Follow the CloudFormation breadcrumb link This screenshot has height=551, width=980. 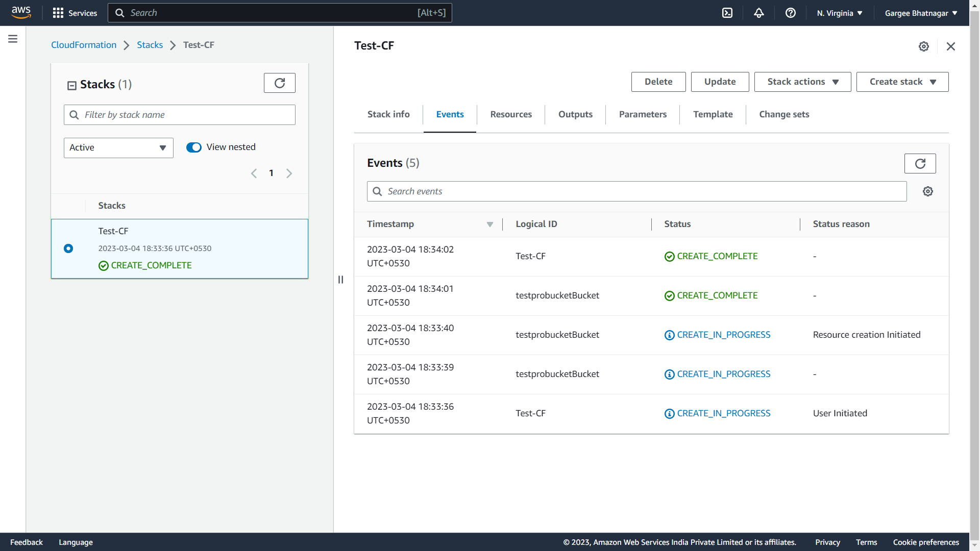84,45
